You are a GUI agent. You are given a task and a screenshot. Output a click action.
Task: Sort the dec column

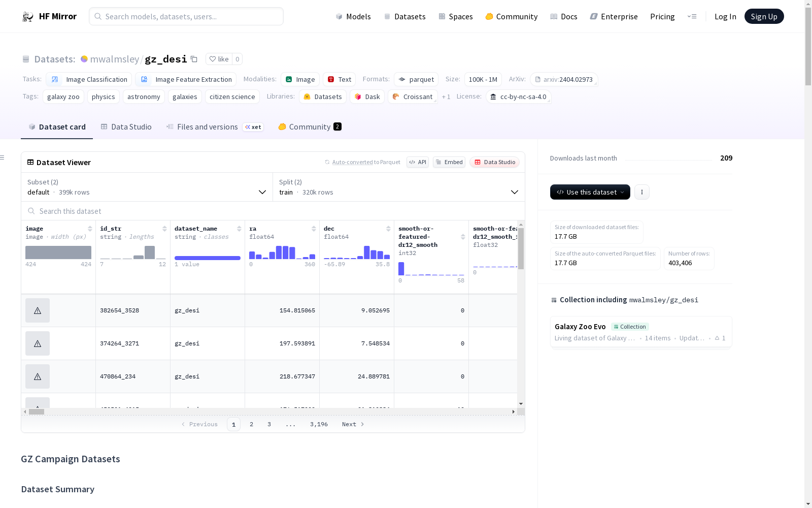point(388,229)
